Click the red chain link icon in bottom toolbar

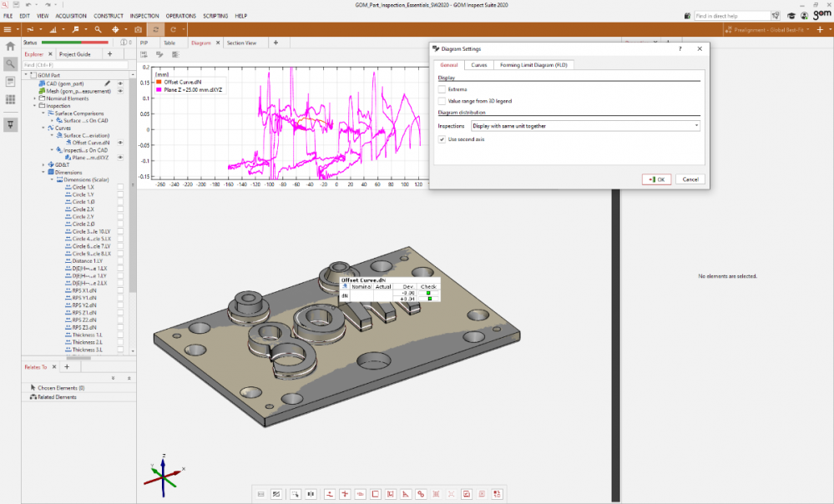point(421,494)
